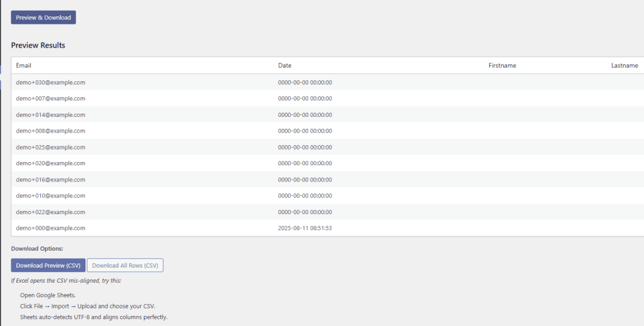Screen dimensions: 644x326
Task: Click the Preview Results heading
Action: 38,45
